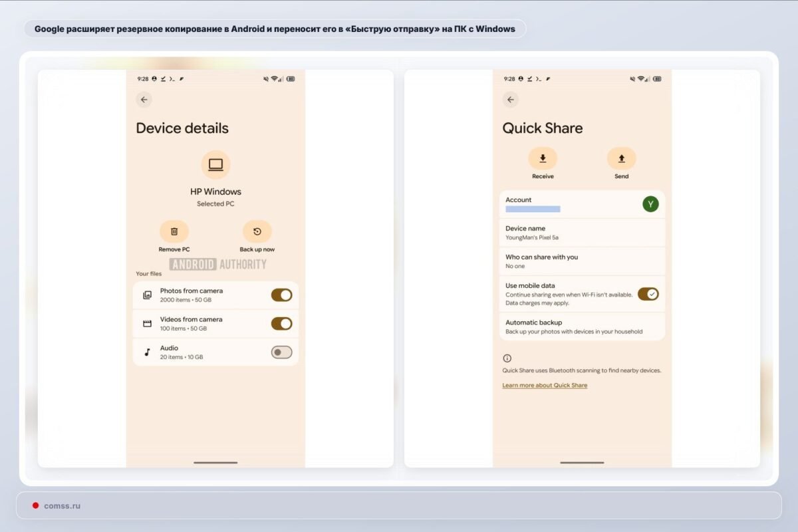
Task: Click the Audio music note icon
Action: point(148,352)
